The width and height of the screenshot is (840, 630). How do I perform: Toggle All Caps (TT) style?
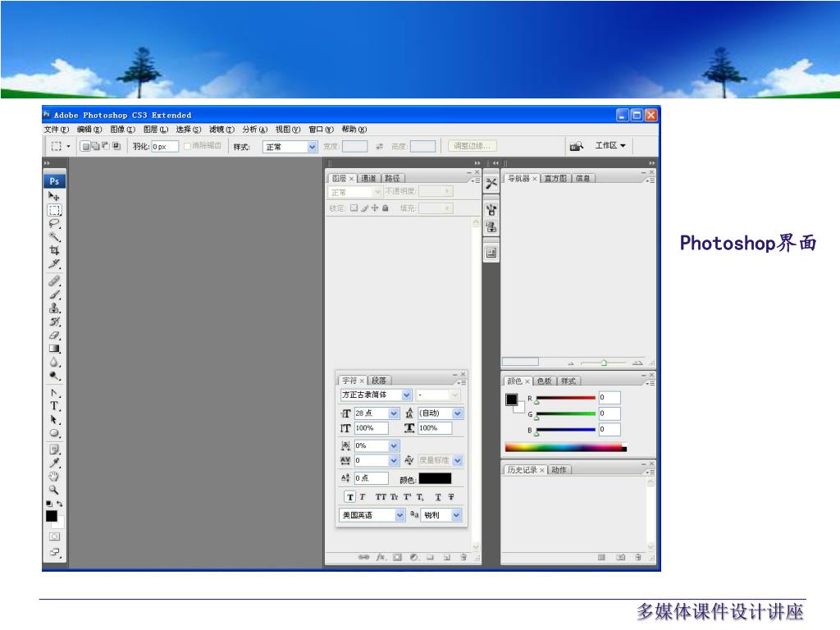[381, 497]
